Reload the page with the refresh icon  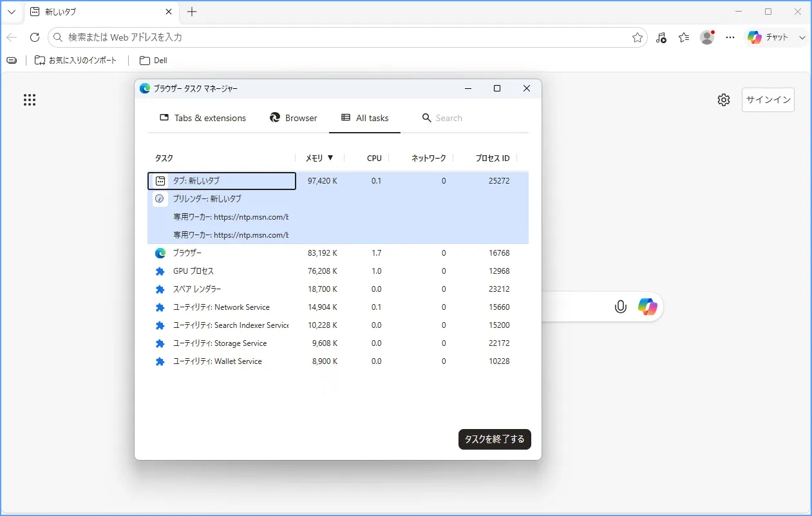tap(35, 37)
